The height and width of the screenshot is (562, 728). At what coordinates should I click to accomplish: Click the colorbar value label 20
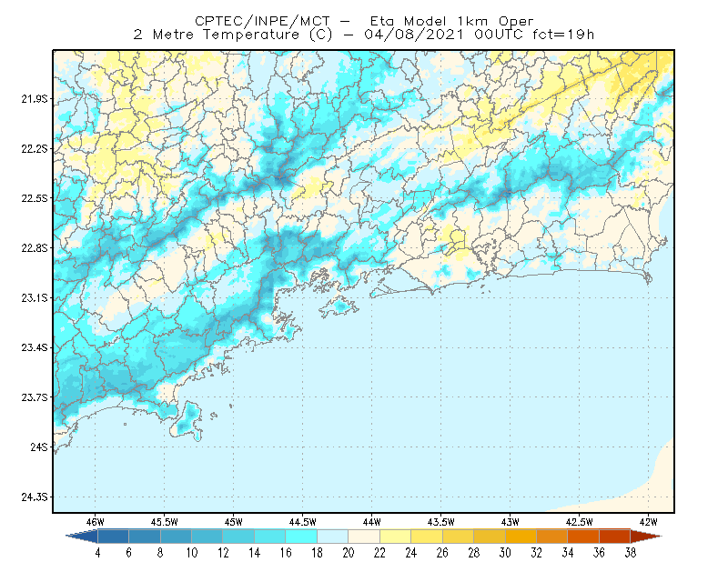349,553
